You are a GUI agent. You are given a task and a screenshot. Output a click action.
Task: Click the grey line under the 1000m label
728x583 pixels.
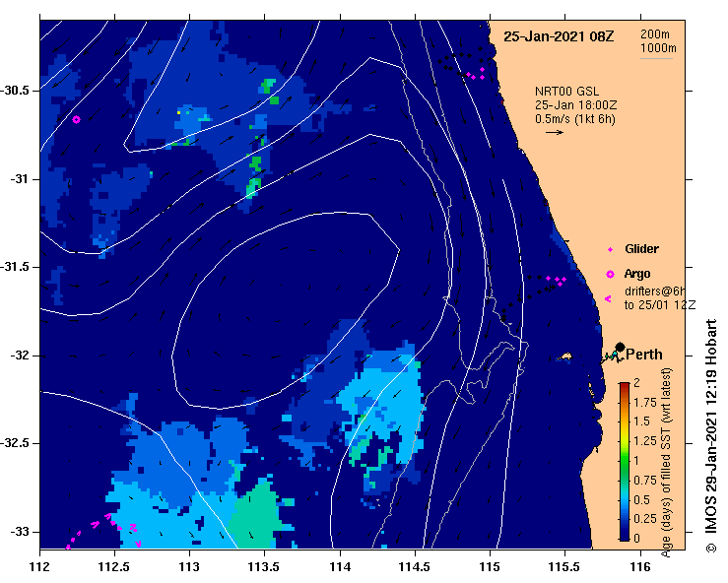click(x=656, y=58)
